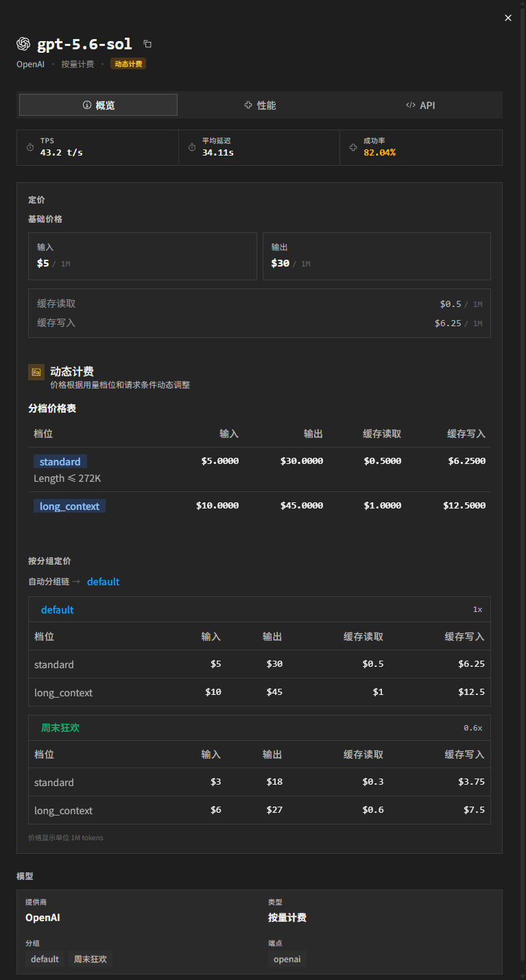Switch to the 概览 tab
Viewport: 526px width, 980px height.
click(98, 105)
